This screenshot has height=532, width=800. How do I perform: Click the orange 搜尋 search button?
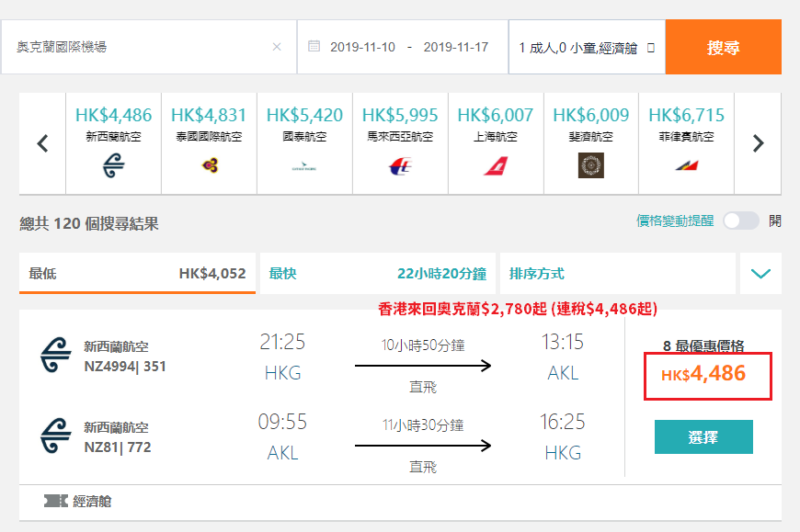coord(723,47)
